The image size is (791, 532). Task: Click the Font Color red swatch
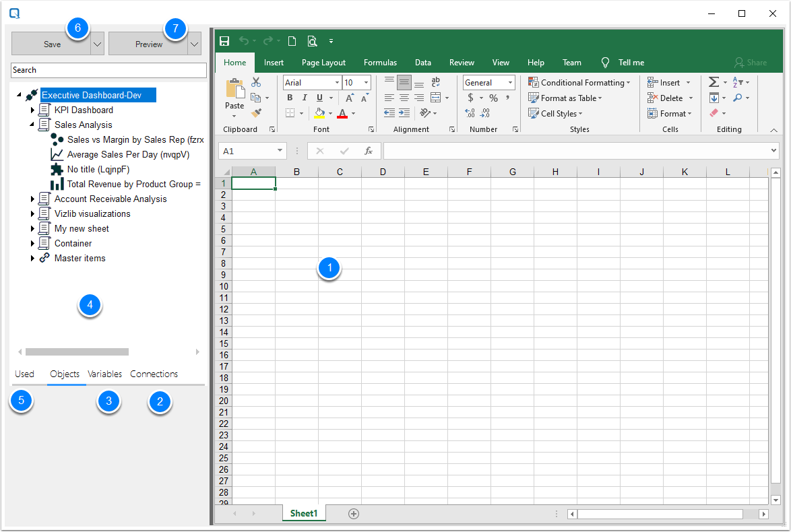pyautogui.click(x=342, y=113)
